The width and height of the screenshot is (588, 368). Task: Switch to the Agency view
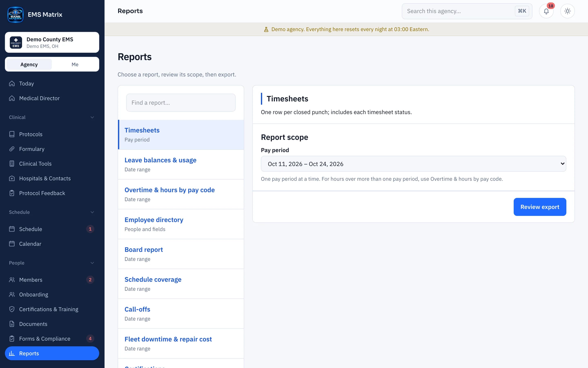(x=29, y=64)
